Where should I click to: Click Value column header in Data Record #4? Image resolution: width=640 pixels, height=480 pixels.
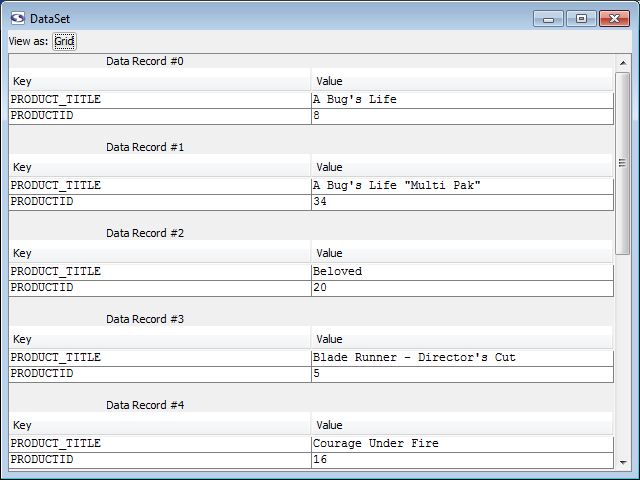pos(462,425)
